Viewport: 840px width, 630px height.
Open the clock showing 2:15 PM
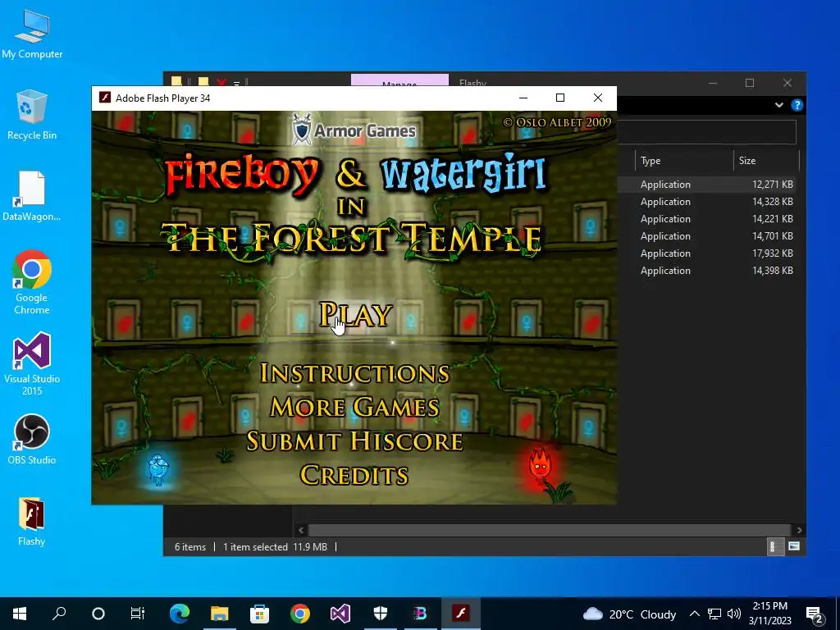tap(769, 614)
